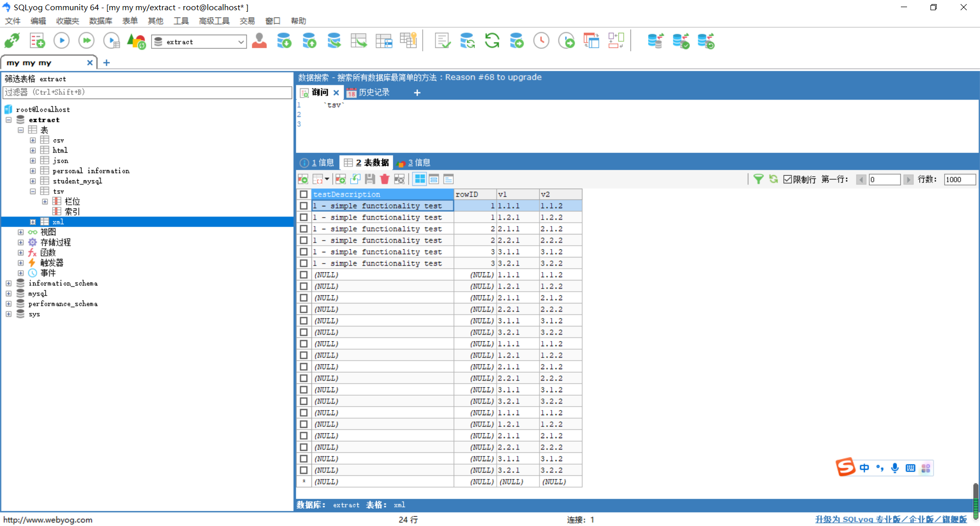Check the row with rowID 1, v1 1.2.1
Image resolution: width=980 pixels, height=526 pixels.
304,218
